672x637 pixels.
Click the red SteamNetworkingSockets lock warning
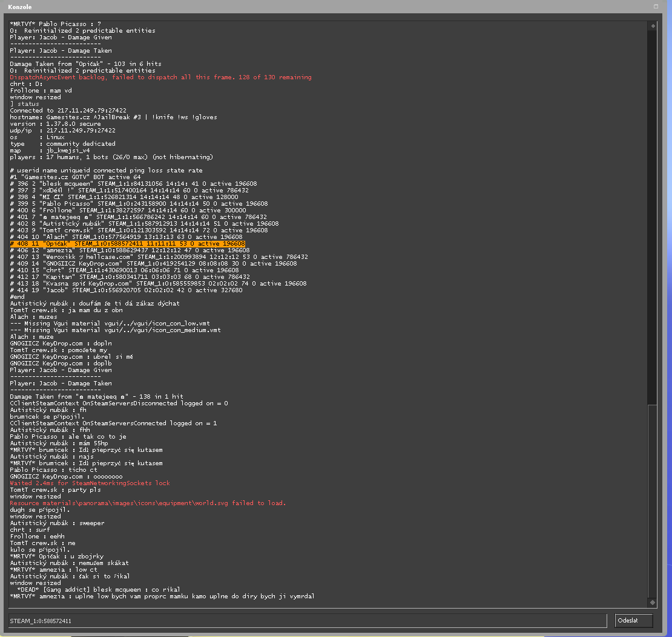pos(90,483)
